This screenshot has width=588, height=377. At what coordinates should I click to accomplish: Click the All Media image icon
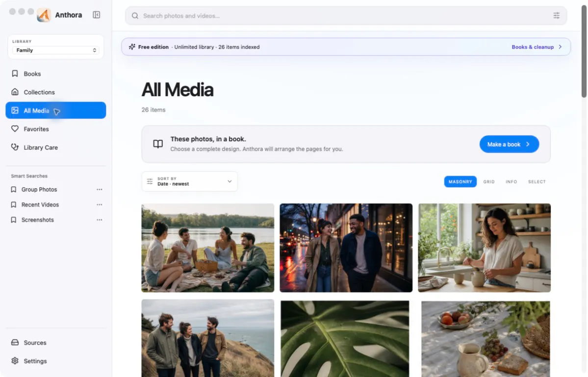click(x=15, y=110)
